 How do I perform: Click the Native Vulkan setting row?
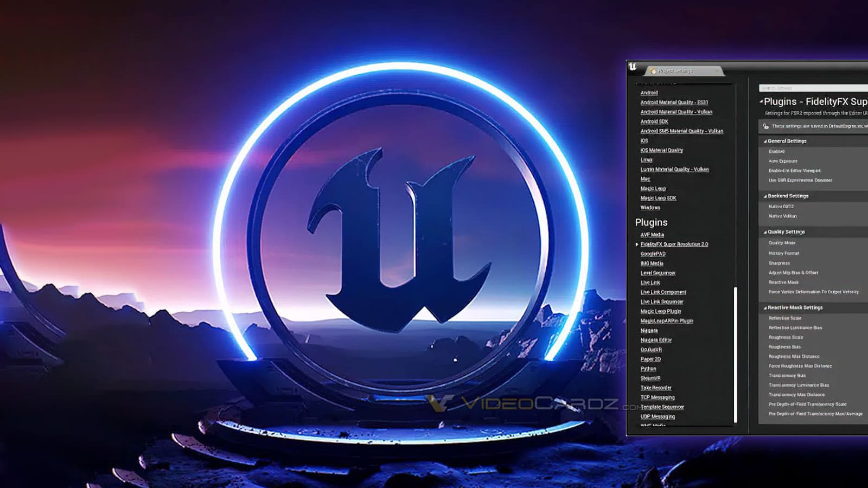pyautogui.click(x=813, y=216)
